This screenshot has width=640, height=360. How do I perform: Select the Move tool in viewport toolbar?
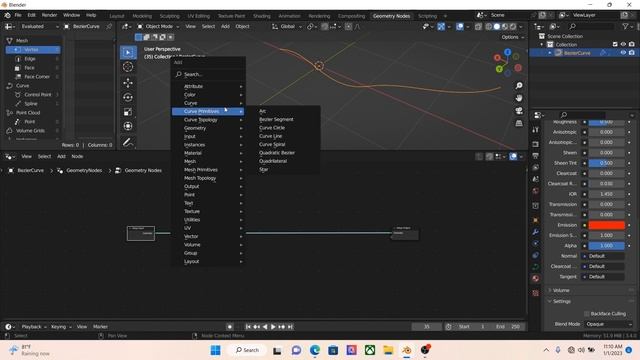point(128,83)
